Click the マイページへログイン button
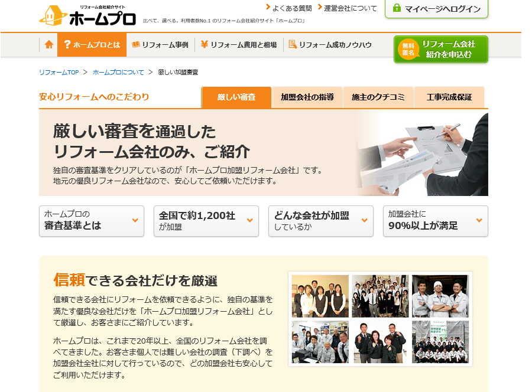 pos(436,8)
